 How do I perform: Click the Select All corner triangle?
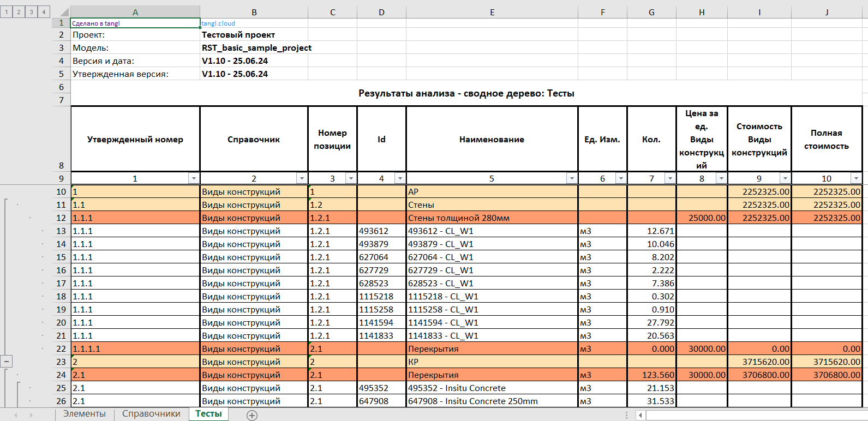64,12
